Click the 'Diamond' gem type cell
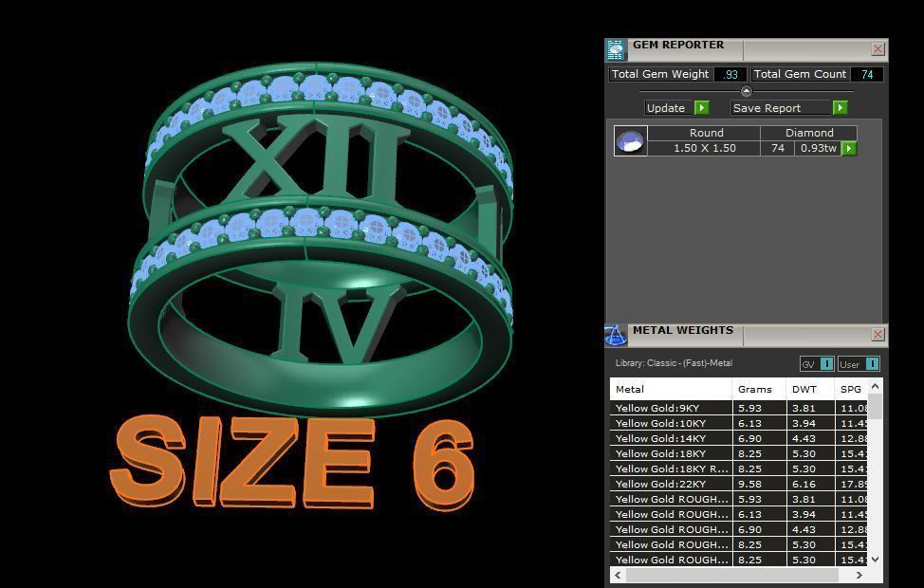The image size is (924, 588). click(x=808, y=133)
